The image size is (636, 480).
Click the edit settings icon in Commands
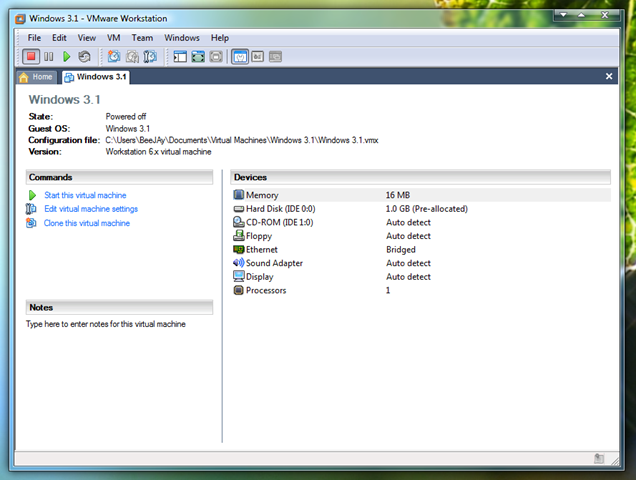(x=31, y=209)
